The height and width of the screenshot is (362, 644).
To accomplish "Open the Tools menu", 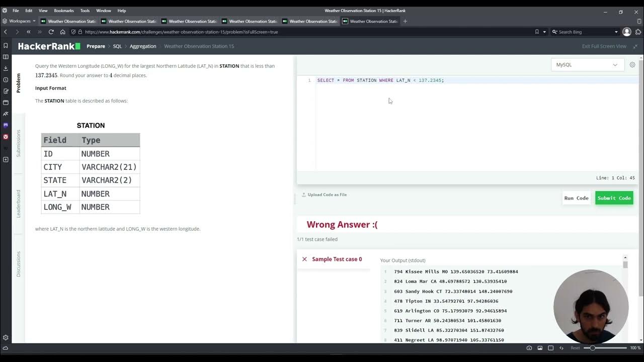I will pyautogui.click(x=85, y=11).
